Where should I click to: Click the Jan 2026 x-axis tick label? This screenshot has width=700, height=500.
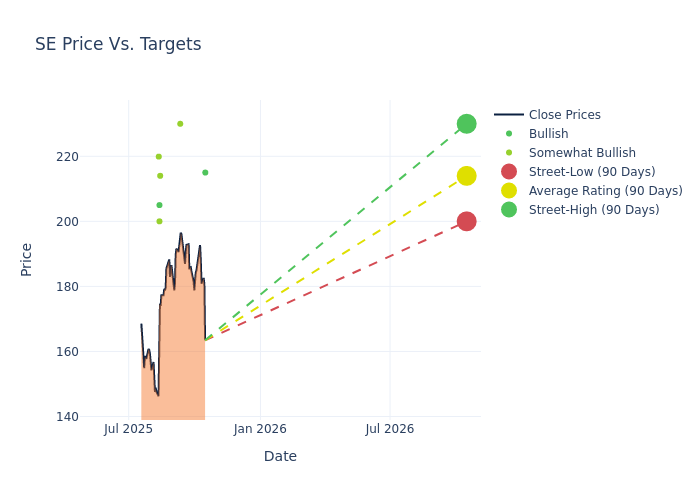[260, 429]
